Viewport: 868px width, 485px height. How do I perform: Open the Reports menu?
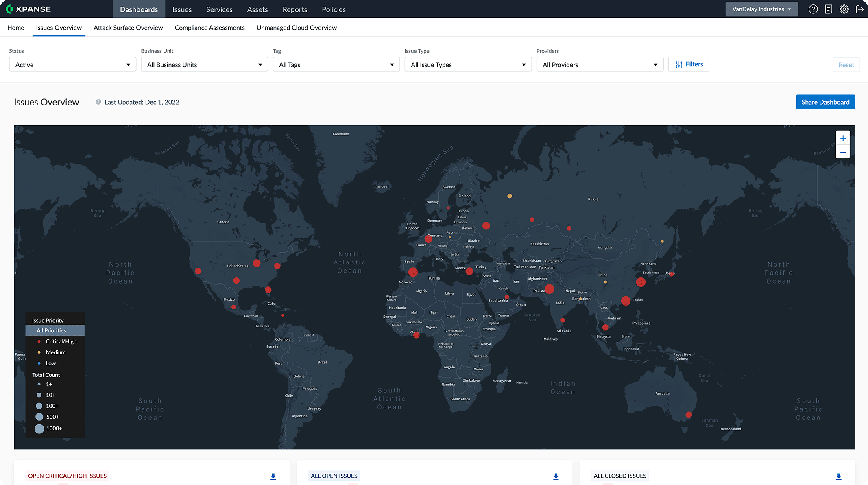[x=294, y=9]
